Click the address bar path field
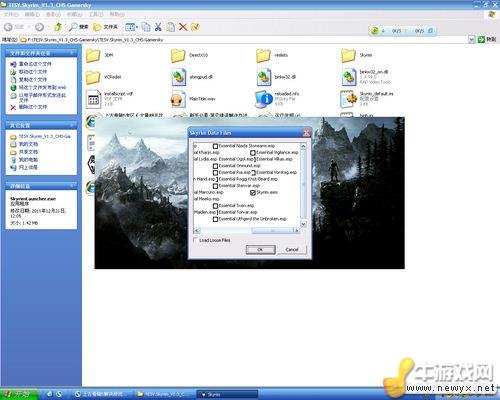Viewport: 500px width, 400px height. tap(243, 40)
